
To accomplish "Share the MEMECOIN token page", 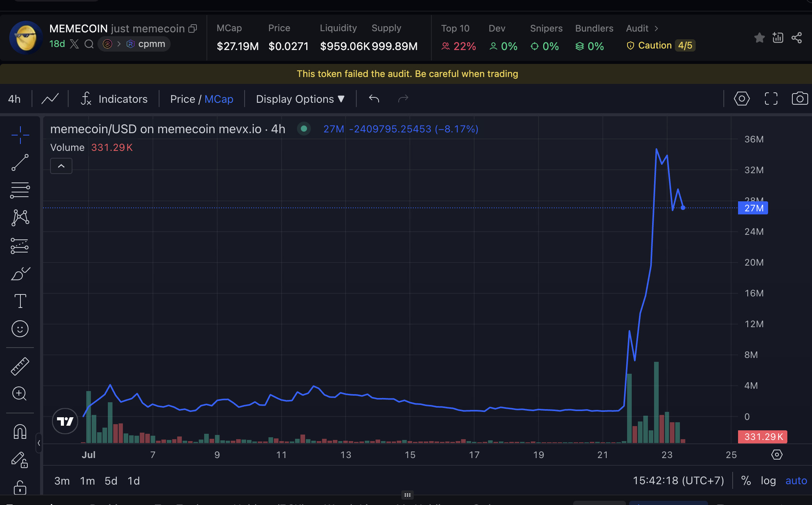I will coord(797,38).
